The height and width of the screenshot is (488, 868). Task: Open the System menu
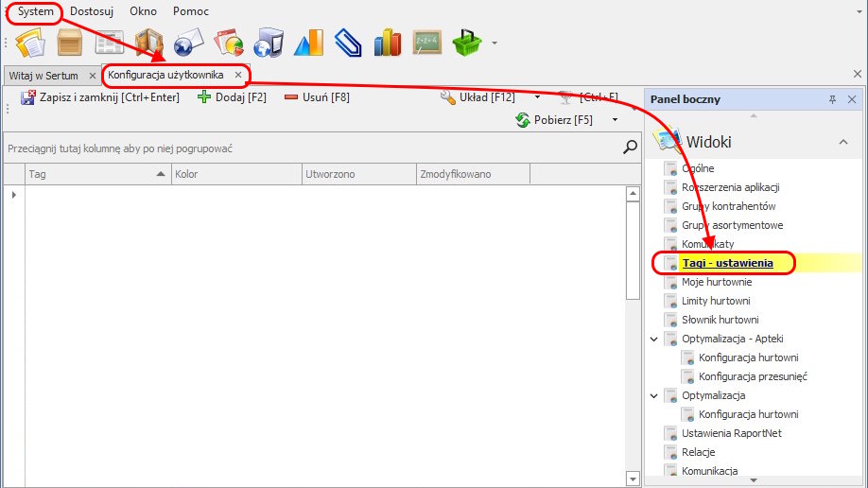click(36, 11)
